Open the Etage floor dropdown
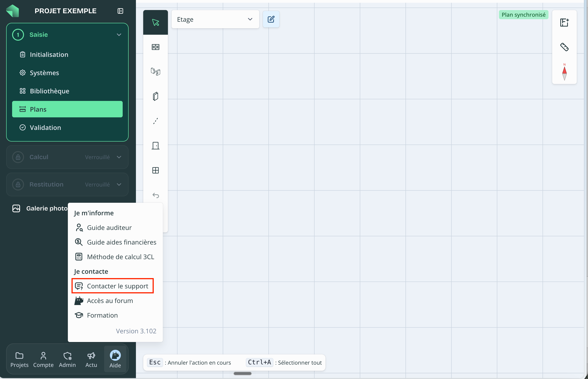The width and height of the screenshot is (588, 379). pos(215,19)
